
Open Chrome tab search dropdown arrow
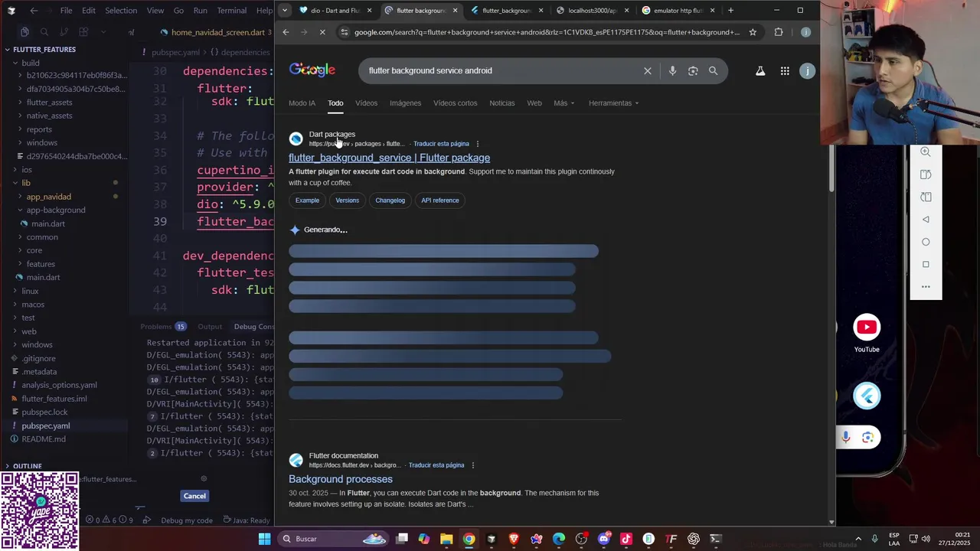[285, 11]
